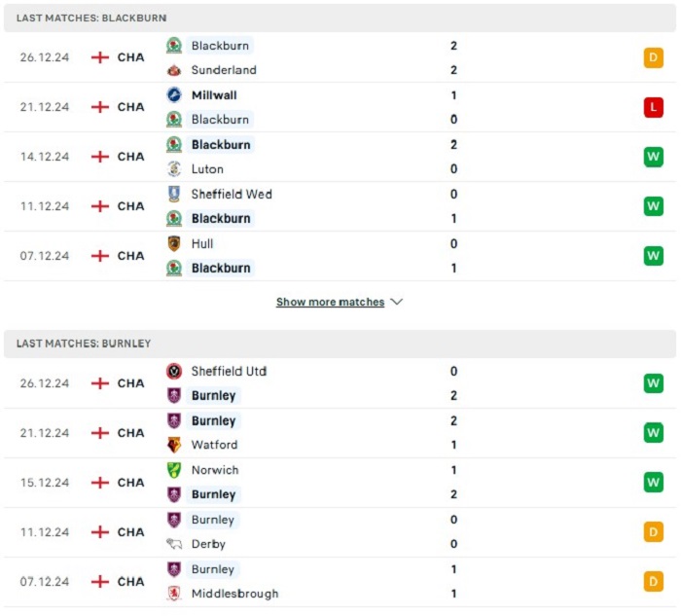Viewport: 681px width, 616px height.
Task: Click the Watford club crest icon
Action: coord(174,445)
